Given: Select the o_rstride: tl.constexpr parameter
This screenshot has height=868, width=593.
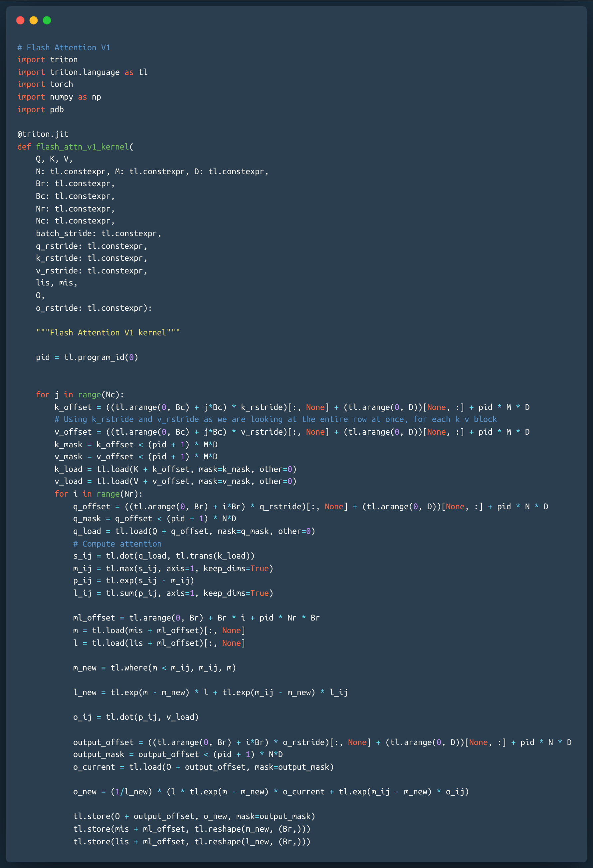Looking at the screenshot, I should click(94, 308).
